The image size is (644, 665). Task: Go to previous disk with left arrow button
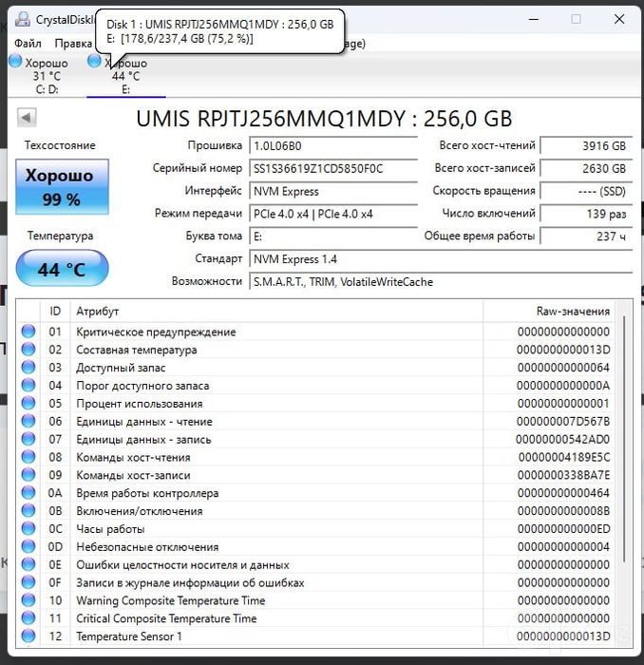coord(27,118)
